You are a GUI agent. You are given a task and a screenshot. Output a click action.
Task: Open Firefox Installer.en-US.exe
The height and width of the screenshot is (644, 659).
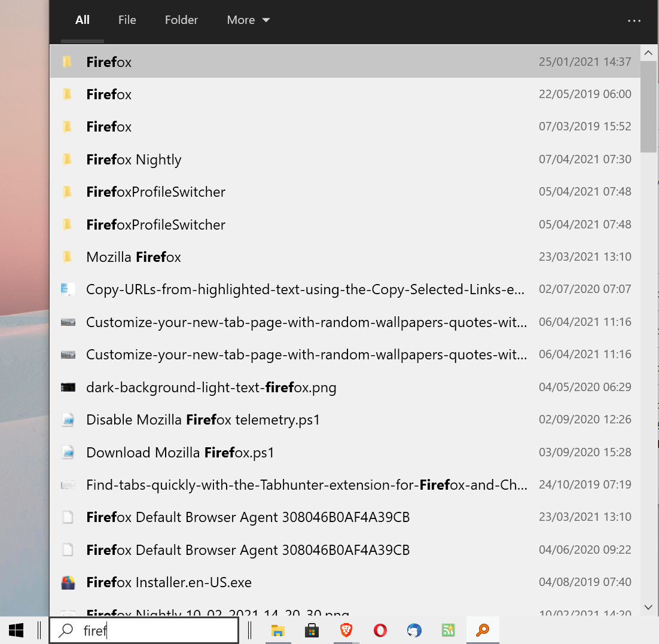click(345, 582)
